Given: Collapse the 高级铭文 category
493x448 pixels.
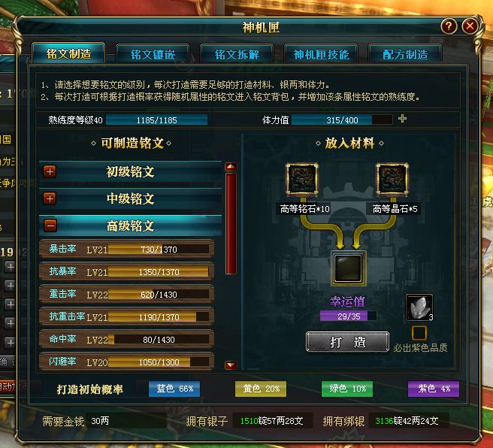Looking at the screenshot, I should tap(50, 226).
